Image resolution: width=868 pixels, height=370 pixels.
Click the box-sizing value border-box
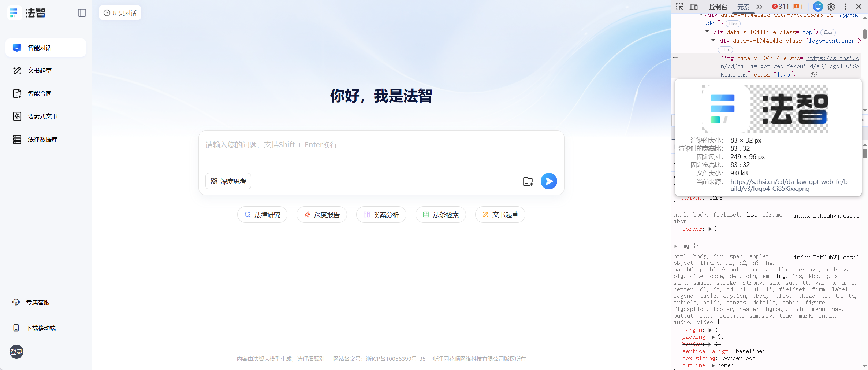point(740,358)
